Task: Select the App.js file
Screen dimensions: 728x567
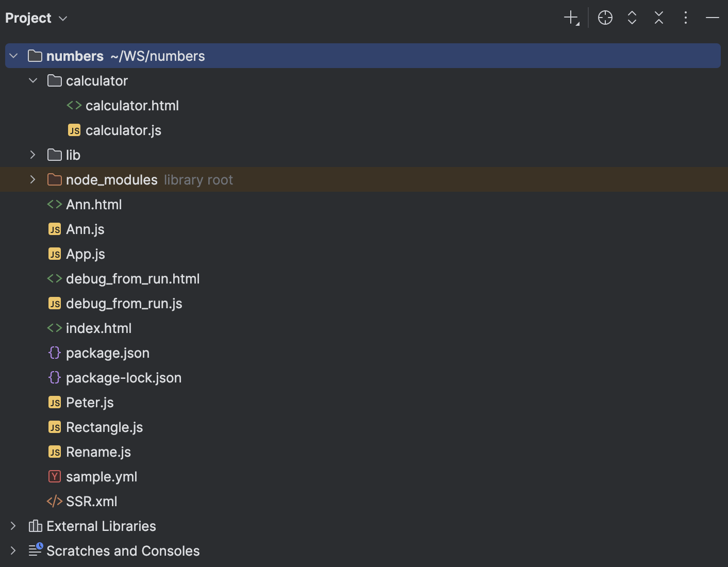Action: tap(86, 254)
